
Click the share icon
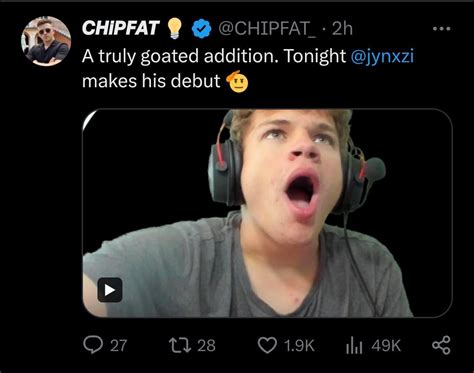441,345
